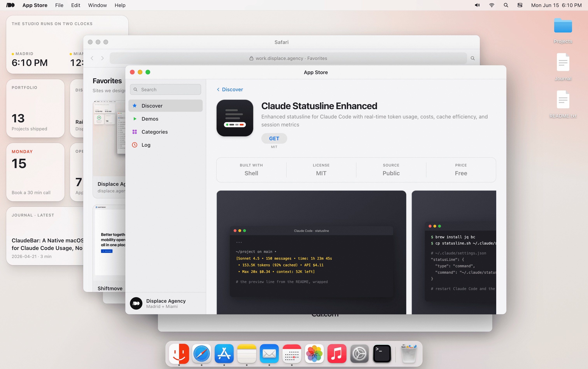
Task: Open the Help menu
Action: pyautogui.click(x=120, y=5)
